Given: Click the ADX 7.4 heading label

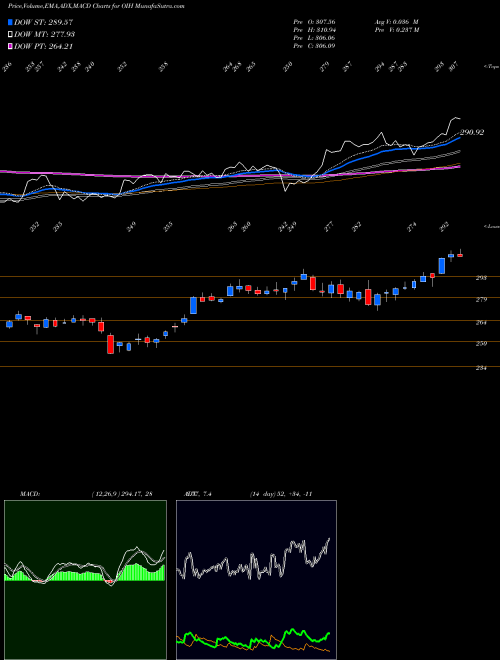Looking at the screenshot, I should point(200,494).
